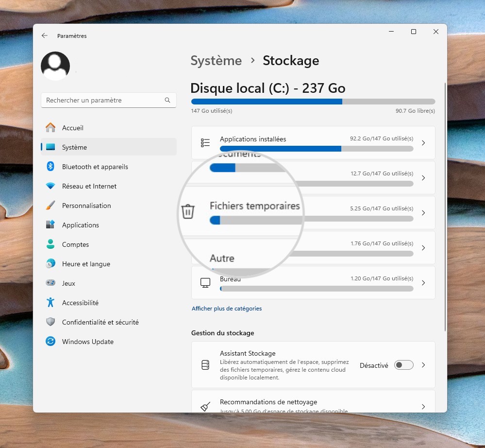The width and height of the screenshot is (485, 448).
Task: Open Assistant Stockage settings chevron
Action: [423, 365]
